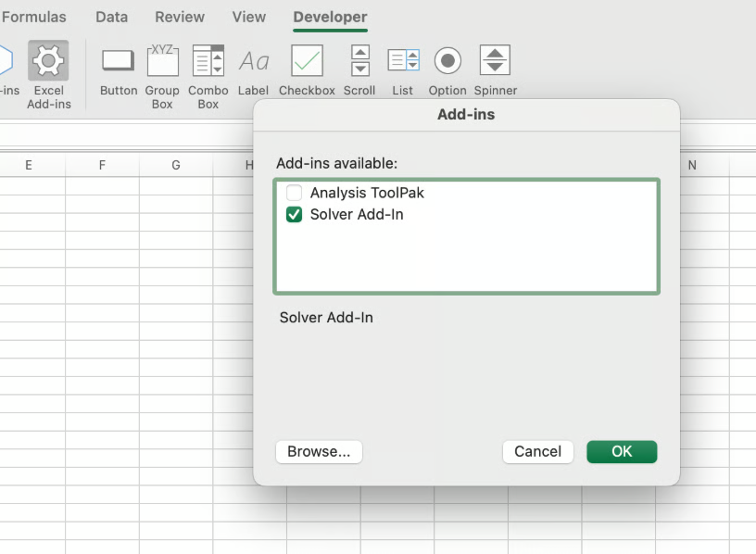
Task: Switch to the Developer tab
Action: point(330,17)
